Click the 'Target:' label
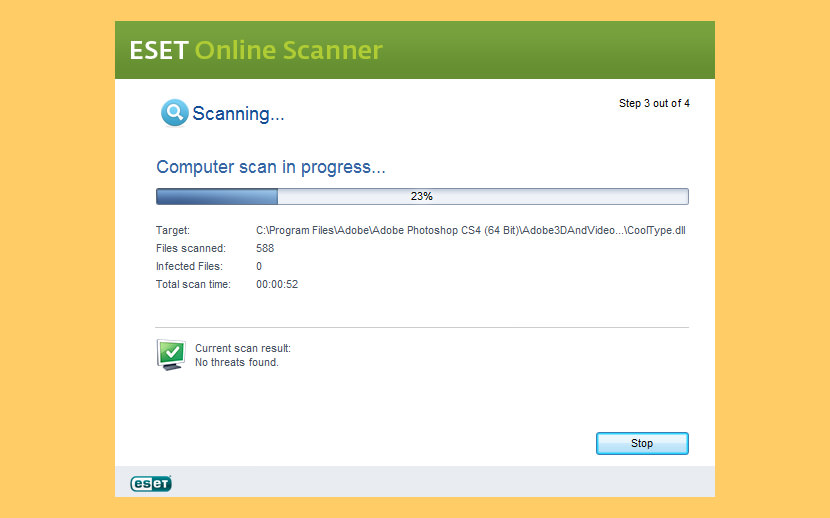The height and width of the screenshot is (518, 830). click(x=173, y=230)
